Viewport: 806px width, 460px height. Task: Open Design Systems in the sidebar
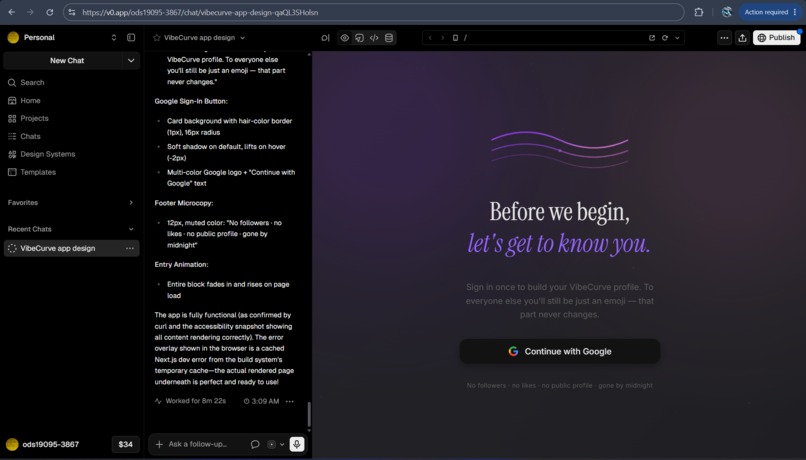click(x=71, y=154)
